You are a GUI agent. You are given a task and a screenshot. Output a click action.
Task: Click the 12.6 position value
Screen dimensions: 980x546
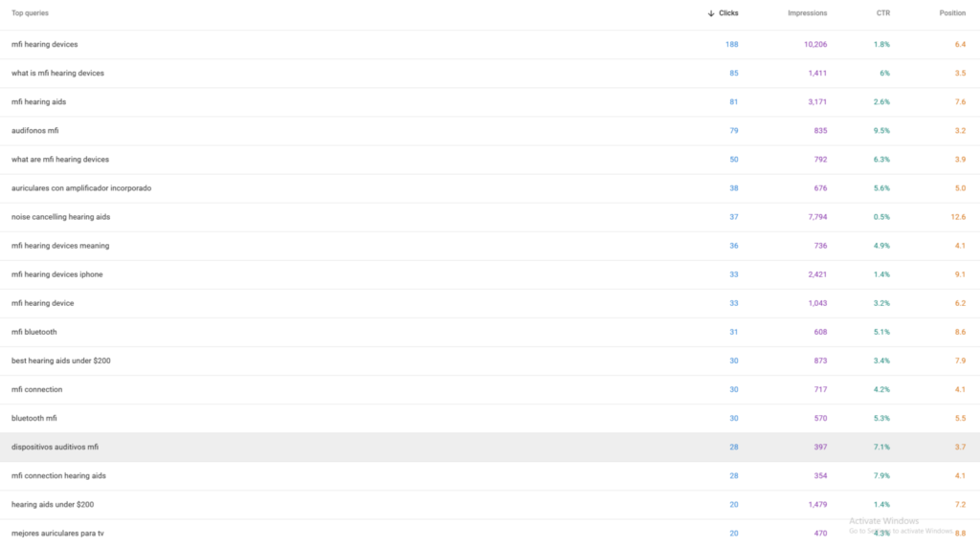958,217
